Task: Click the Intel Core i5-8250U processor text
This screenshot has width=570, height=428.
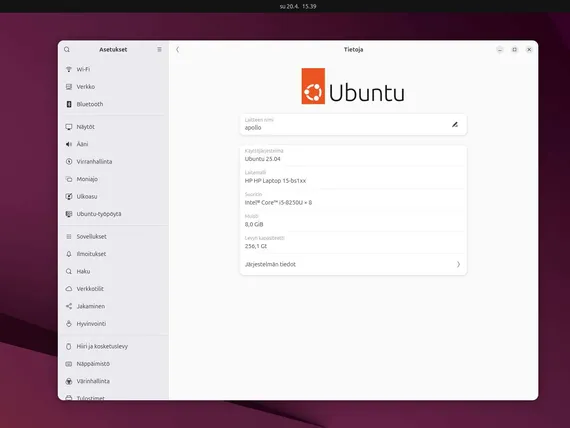Action: click(x=278, y=203)
